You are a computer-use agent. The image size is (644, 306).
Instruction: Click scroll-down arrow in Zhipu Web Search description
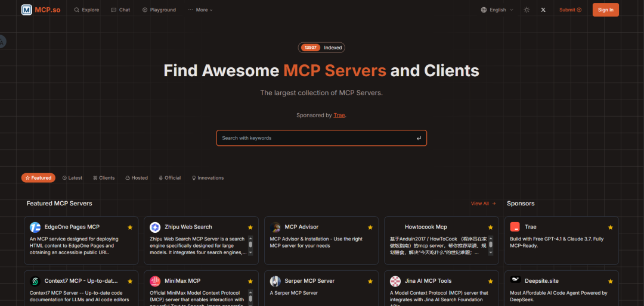point(250,252)
